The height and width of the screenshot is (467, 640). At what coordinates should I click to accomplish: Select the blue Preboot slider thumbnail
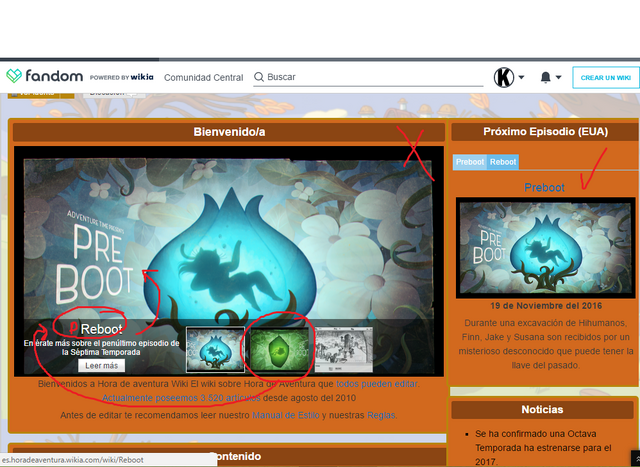click(215, 349)
